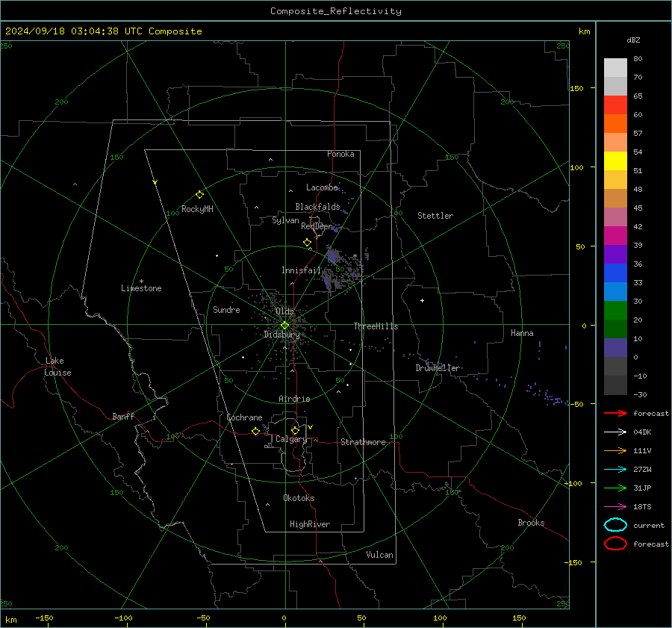Click the Brooks town label

pos(531,523)
